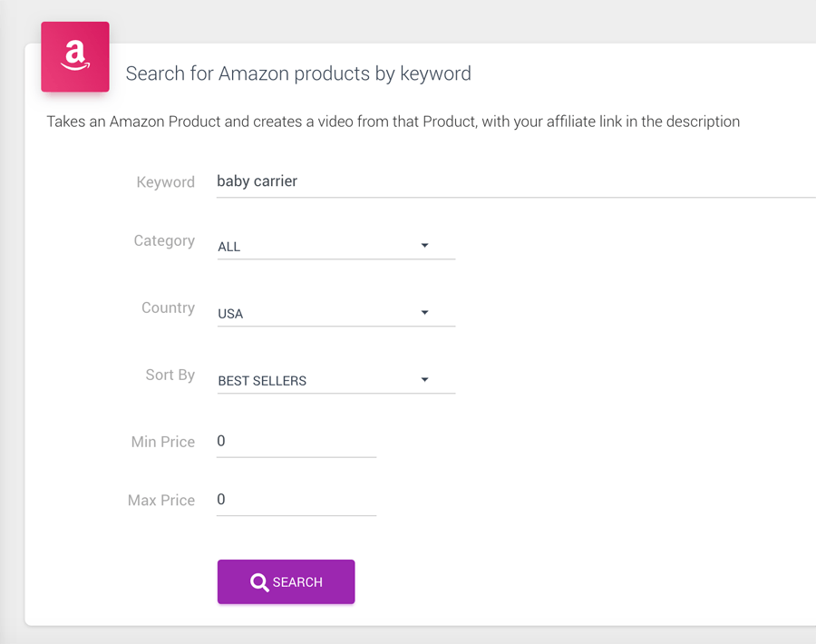Click the Country dropdown arrow
Viewport: 816px width, 644px height.
tap(424, 312)
